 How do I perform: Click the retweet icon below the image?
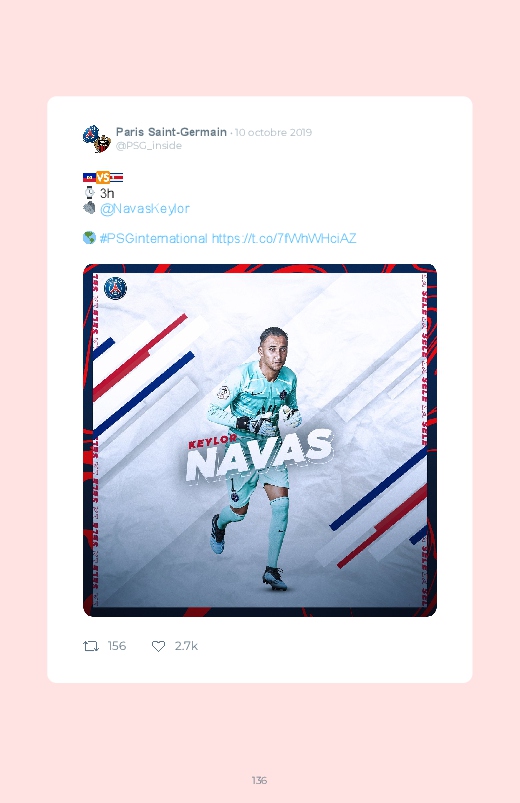[91, 646]
